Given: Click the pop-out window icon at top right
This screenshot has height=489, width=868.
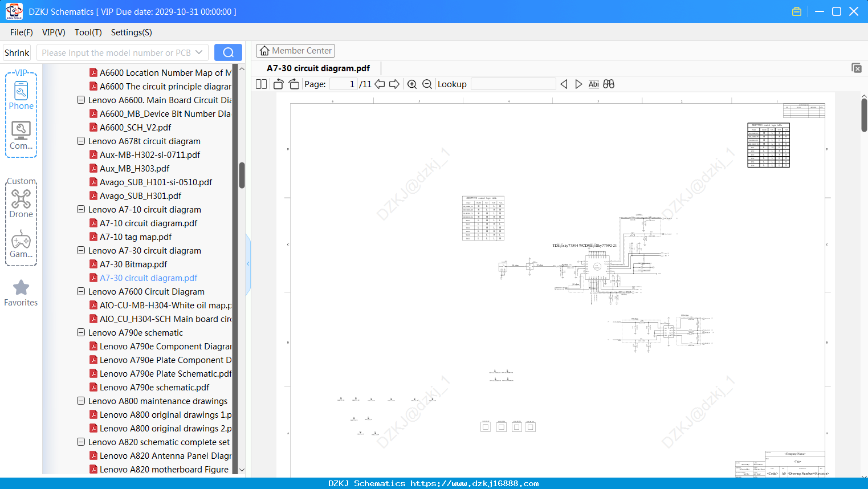Looking at the screenshot, I should [x=857, y=68].
